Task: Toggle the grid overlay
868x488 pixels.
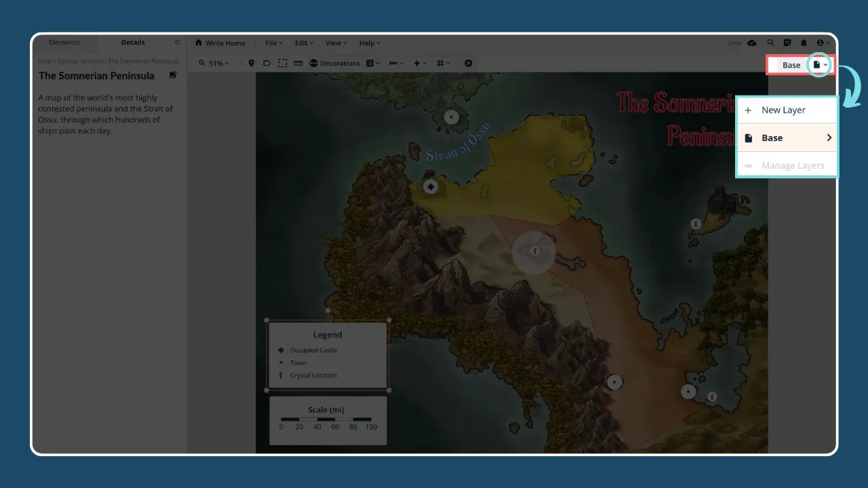Action: coord(439,63)
